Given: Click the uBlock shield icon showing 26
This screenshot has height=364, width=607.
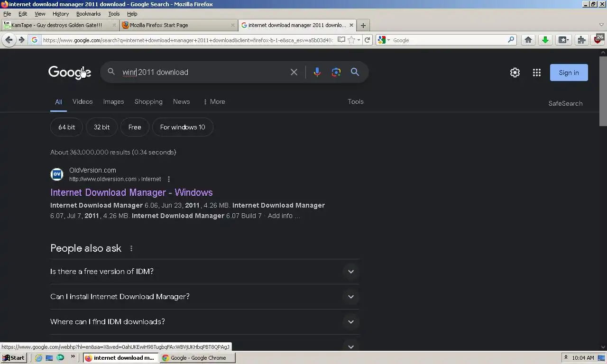Looking at the screenshot, I should (598, 39).
